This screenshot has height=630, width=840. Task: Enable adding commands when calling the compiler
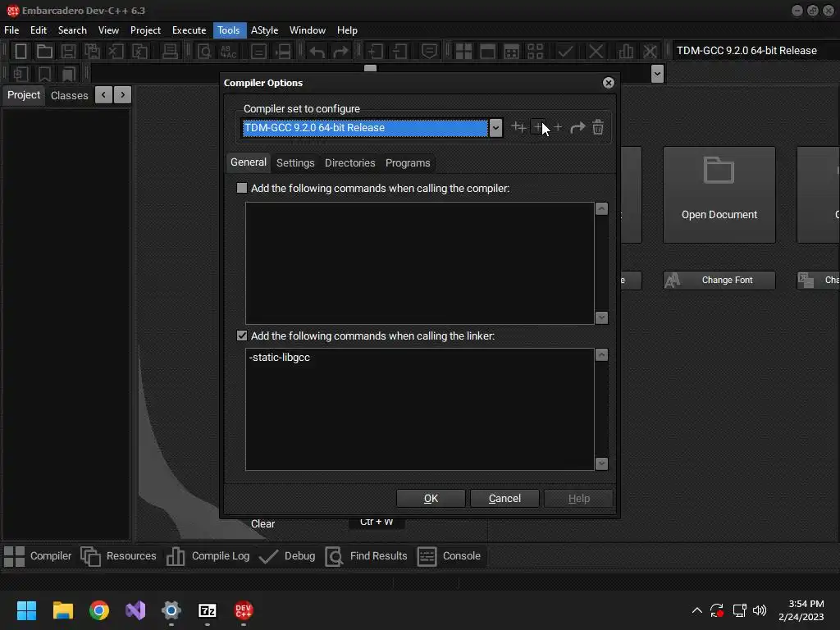point(242,188)
